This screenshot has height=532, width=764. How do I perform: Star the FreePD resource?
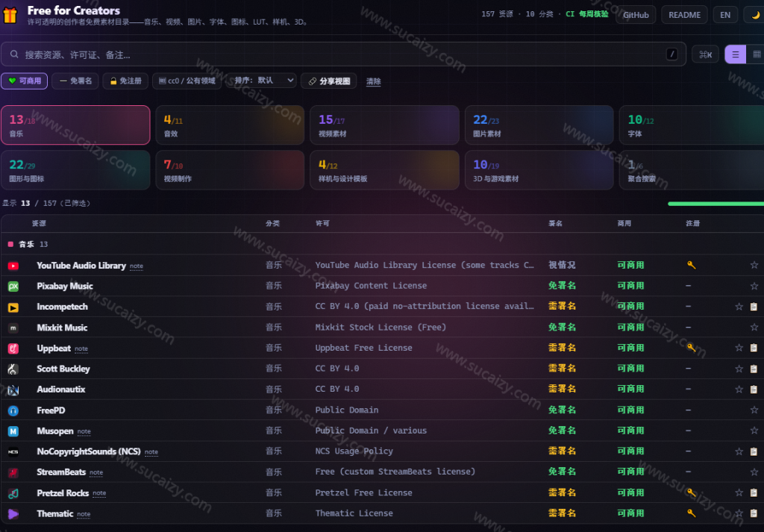[754, 410]
